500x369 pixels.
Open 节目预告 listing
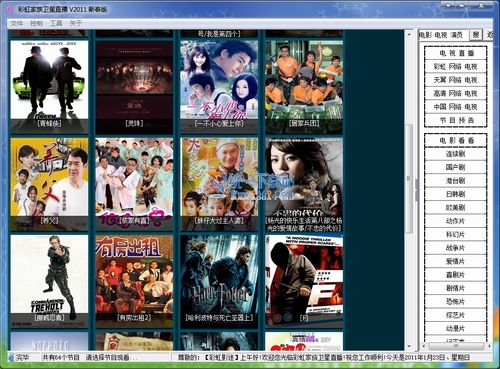[x=455, y=120]
